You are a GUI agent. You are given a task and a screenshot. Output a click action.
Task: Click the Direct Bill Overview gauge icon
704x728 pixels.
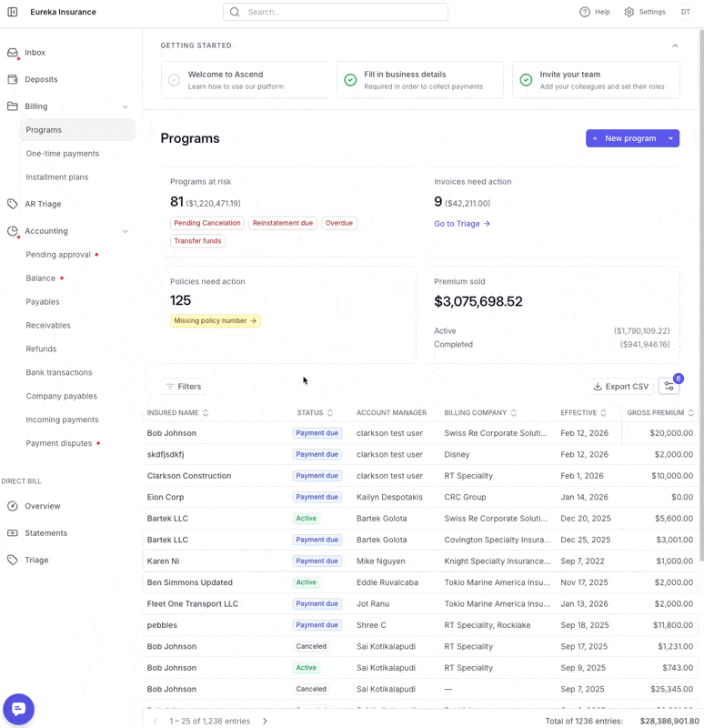tap(13, 506)
